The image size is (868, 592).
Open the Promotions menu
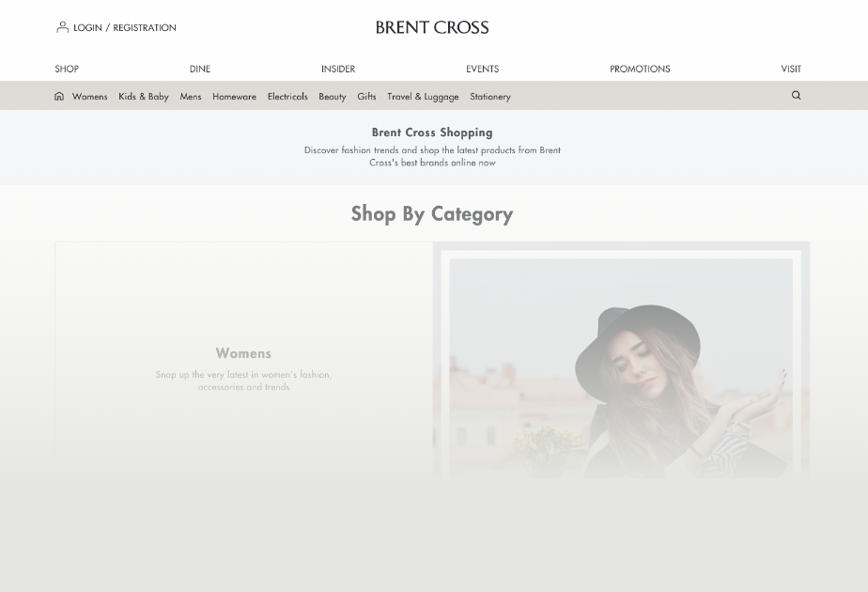(x=640, y=69)
